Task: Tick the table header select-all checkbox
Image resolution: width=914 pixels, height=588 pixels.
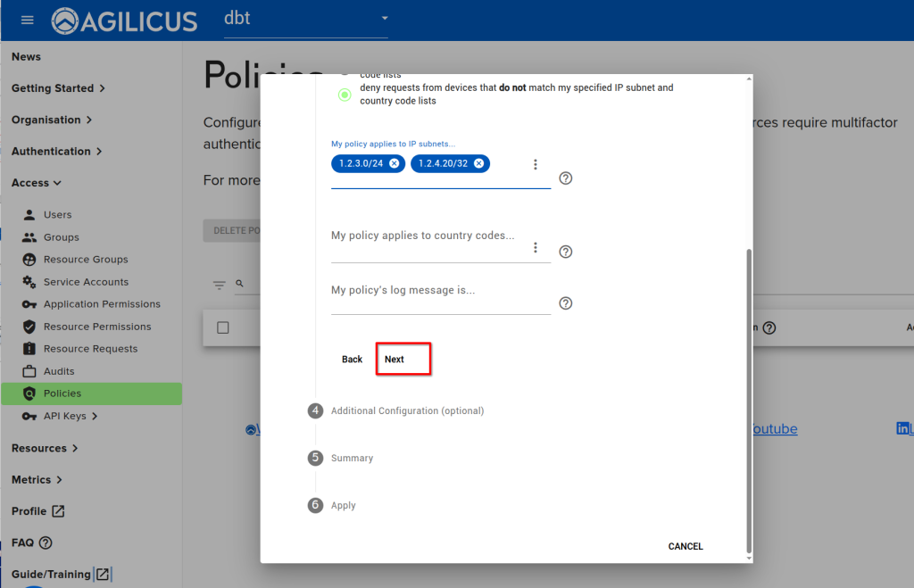Action: tap(223, 327)
